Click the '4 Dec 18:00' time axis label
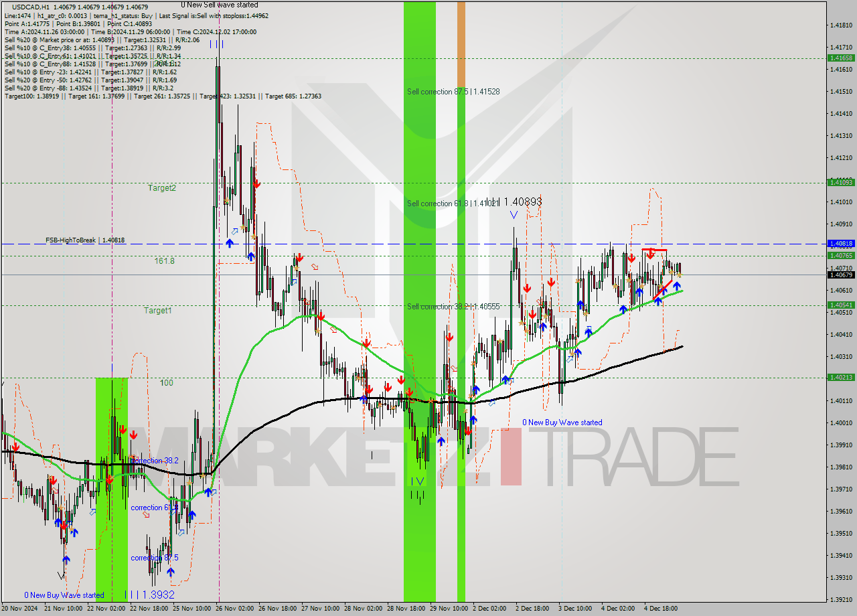Viewport: 857px width, 616px height. [x=661, y=609]
